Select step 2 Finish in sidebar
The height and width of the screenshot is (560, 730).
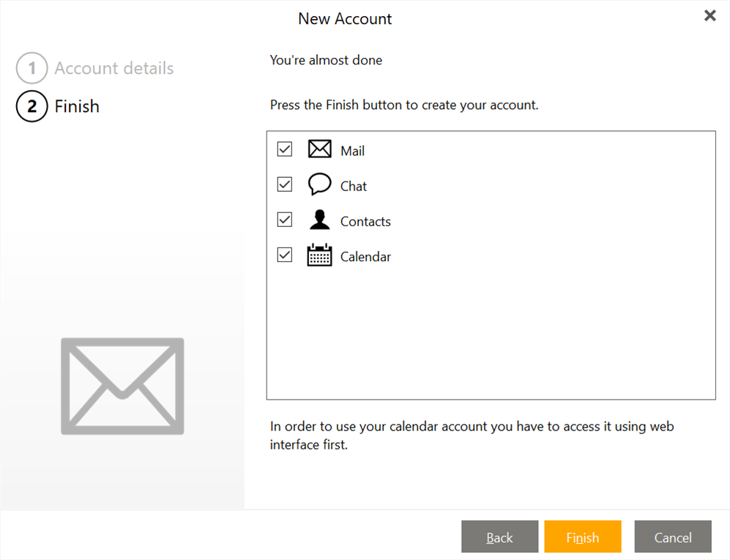click(x=58, y=106)
